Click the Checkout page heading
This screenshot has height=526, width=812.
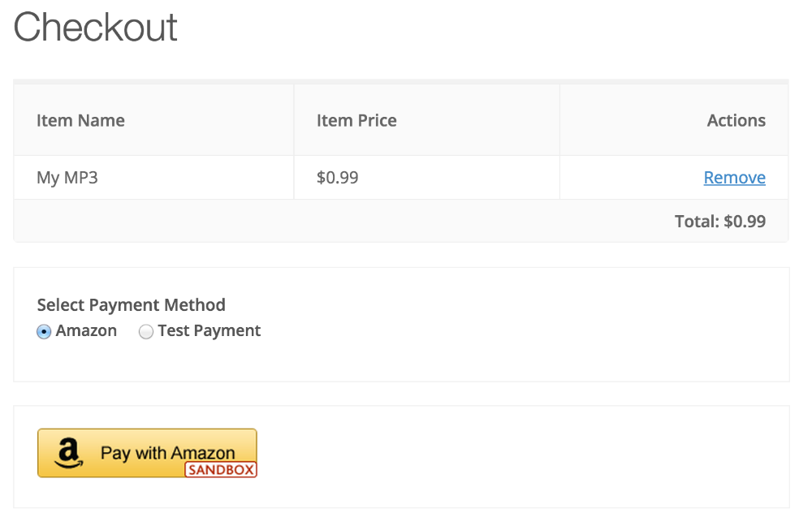[95, 28]
